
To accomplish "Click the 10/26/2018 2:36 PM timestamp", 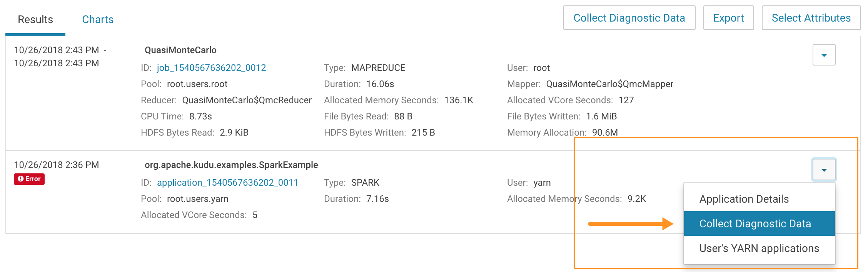I will tap(57, 165).
